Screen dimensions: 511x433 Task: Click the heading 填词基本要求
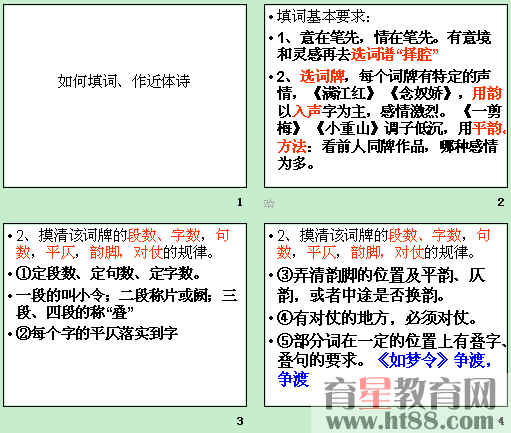click(x=324, y=16)
